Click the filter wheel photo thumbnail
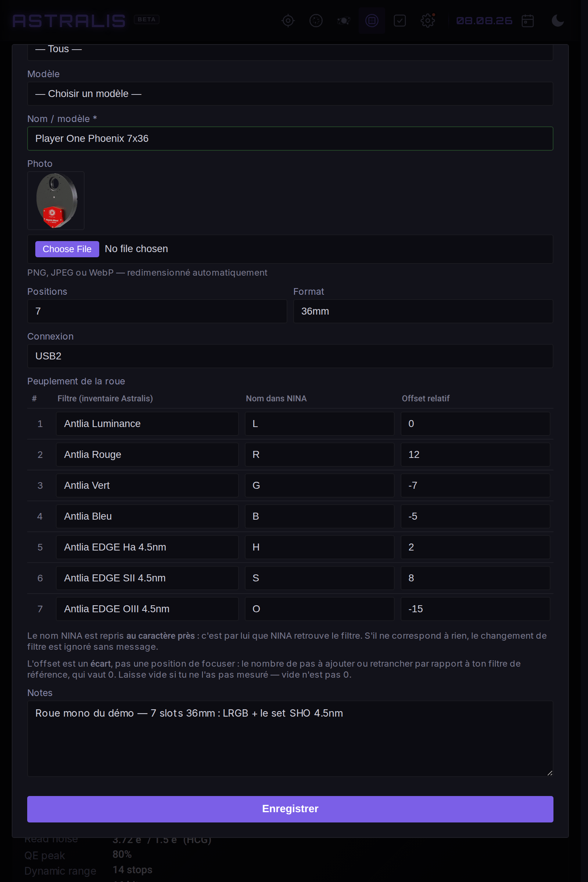 tap(56, 201)
